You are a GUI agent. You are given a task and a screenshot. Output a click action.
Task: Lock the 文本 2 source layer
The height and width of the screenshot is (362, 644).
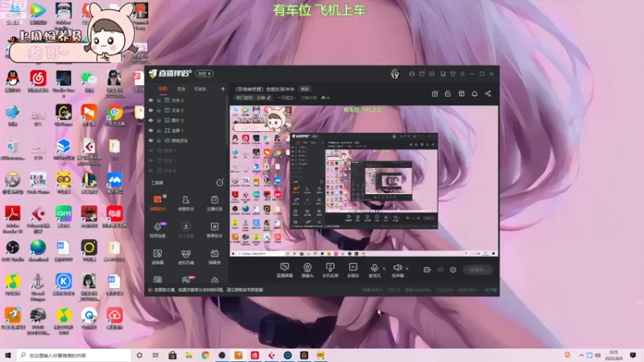(159, 100)
